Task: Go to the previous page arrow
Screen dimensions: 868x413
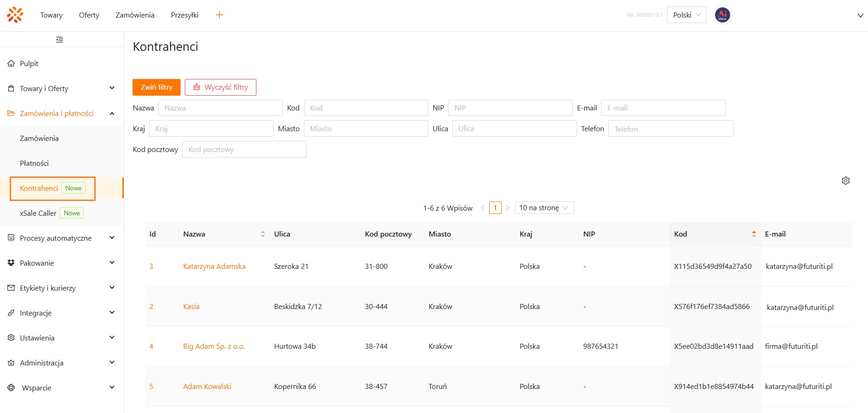Action: [482, 208]
